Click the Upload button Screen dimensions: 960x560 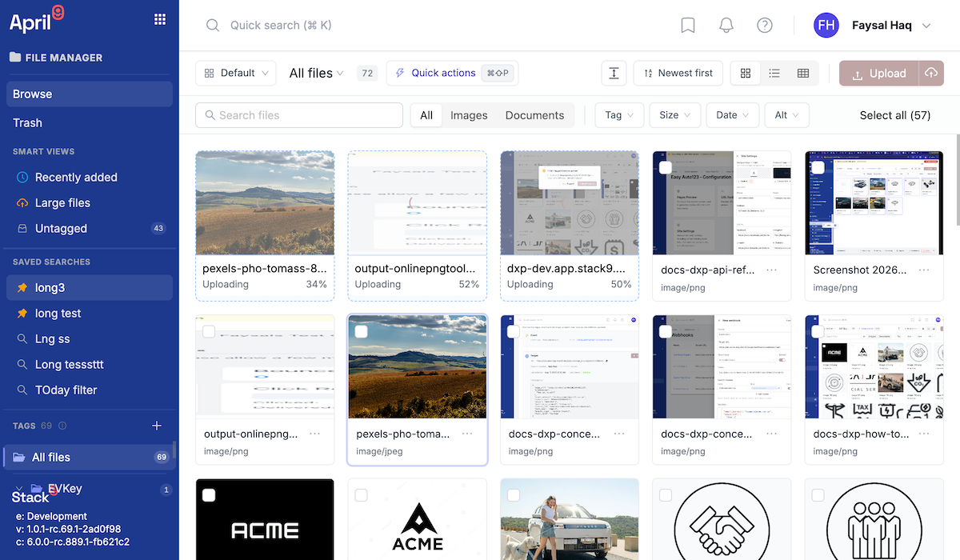879,73
